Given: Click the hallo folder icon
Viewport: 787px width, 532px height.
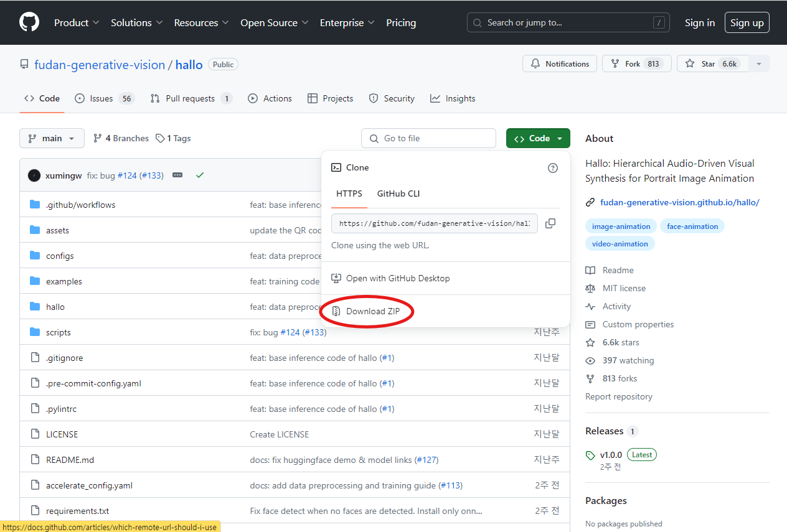Looking at the screenshot, I should pyautogui.click(x=35, y=307).
